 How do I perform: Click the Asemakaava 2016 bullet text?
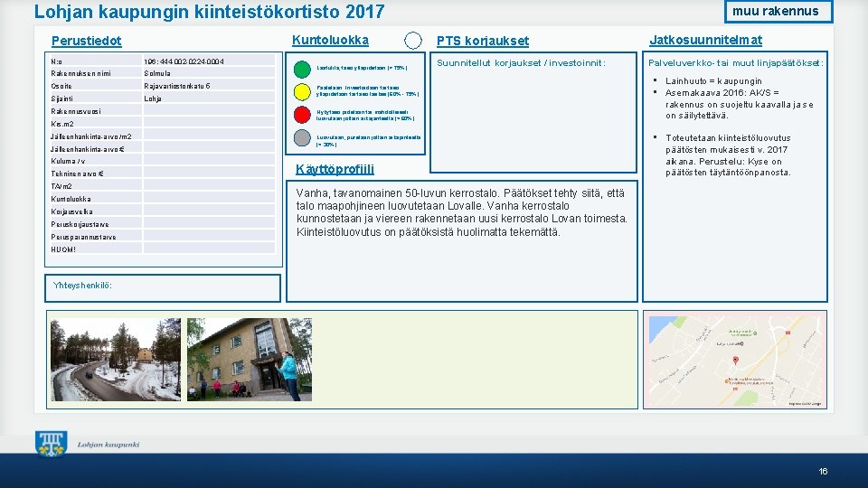click(740, 104)
